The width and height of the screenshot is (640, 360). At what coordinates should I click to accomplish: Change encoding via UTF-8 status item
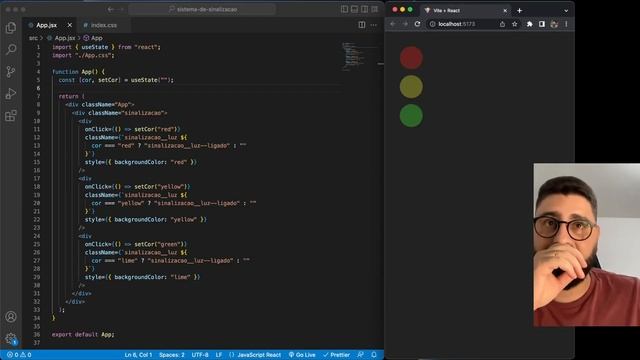(x=200, y=355)
